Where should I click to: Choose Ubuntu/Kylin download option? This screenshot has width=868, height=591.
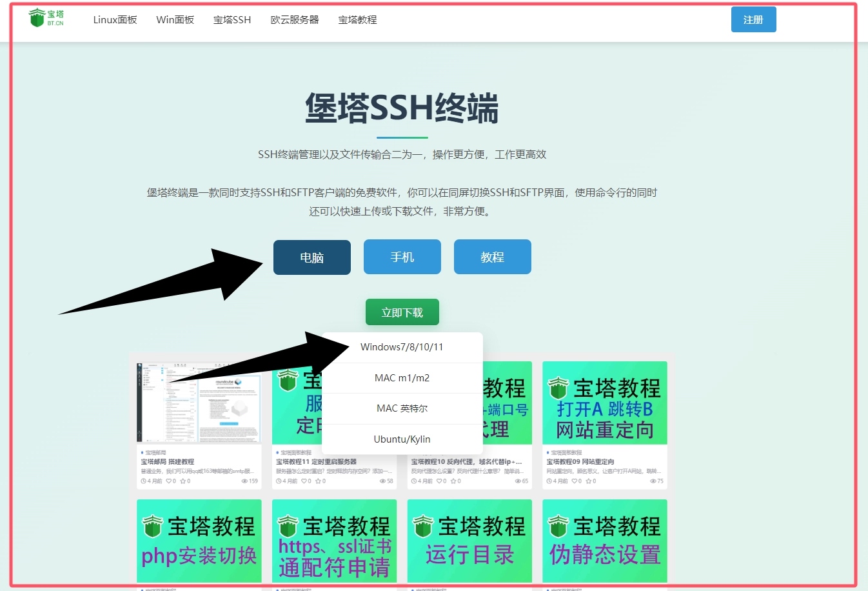tap(402, 439)
